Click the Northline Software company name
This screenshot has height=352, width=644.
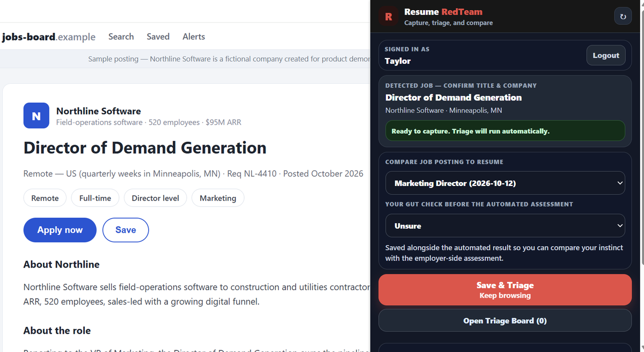(99, 111)
